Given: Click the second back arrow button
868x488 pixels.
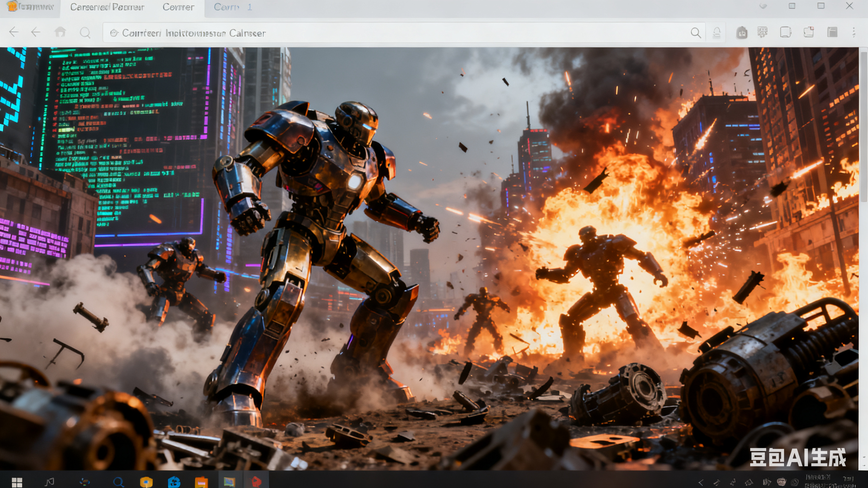Looking at the screenshot, I should [x=36, y=32].
